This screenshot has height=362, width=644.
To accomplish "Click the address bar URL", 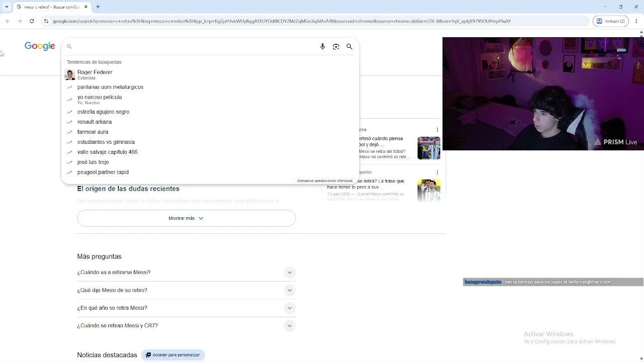I will pos(282,21).
